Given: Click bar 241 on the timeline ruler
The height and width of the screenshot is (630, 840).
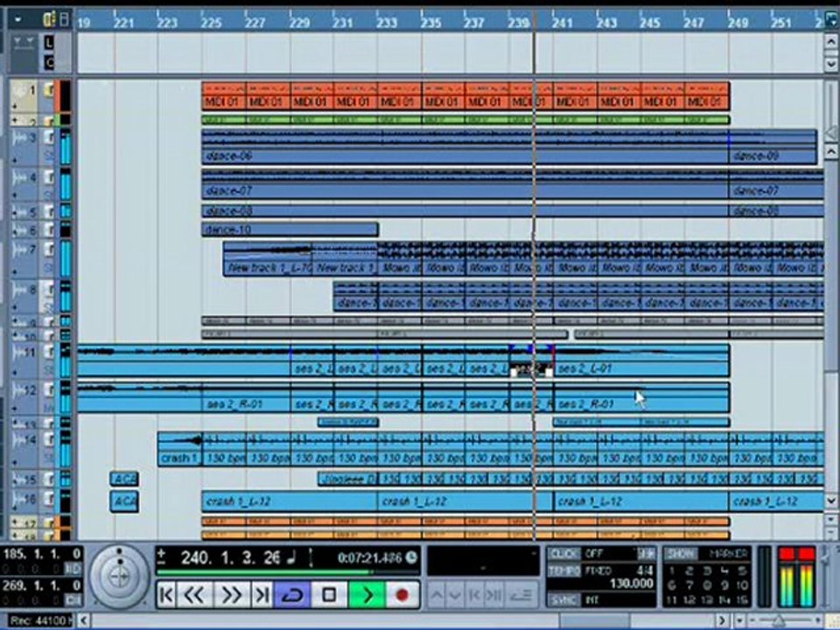Looking at the screenshot, I should [562, 23].
